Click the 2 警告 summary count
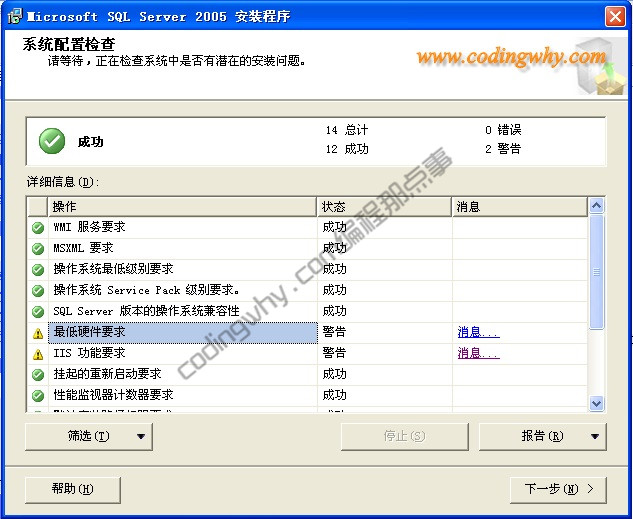Screen dimensions: 633x519 point(503,149)
